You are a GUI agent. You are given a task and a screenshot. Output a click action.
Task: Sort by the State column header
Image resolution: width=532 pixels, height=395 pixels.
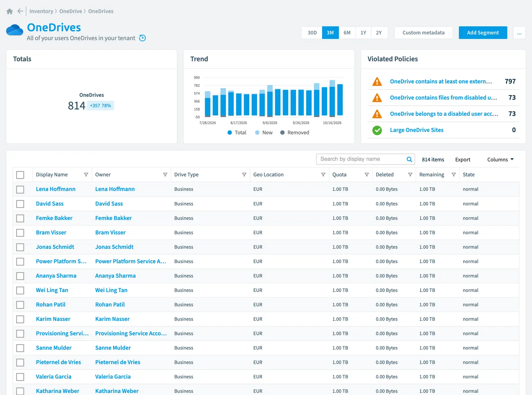(x=468, y=175)
